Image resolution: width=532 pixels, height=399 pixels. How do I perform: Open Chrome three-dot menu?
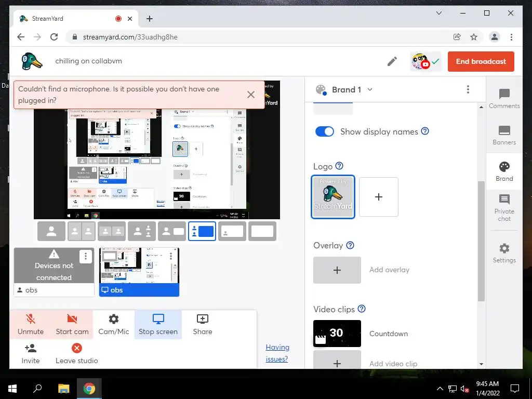(x=511, y=37)
